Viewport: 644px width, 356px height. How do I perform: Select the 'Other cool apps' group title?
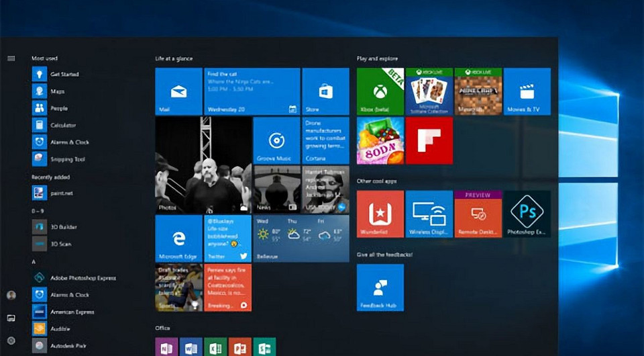[x=376, y=181]
